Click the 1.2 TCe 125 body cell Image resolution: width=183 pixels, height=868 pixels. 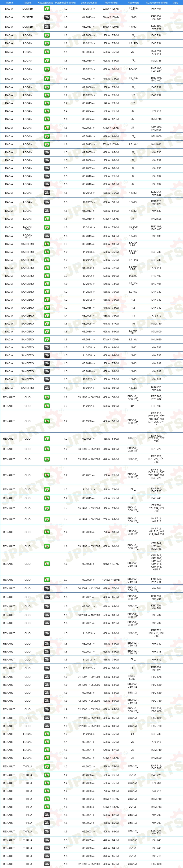pyautogui.click(x=133, y=9)
